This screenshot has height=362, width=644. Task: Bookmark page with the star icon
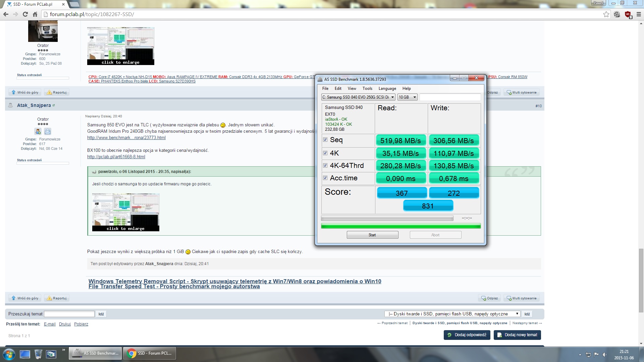(606, 14)
